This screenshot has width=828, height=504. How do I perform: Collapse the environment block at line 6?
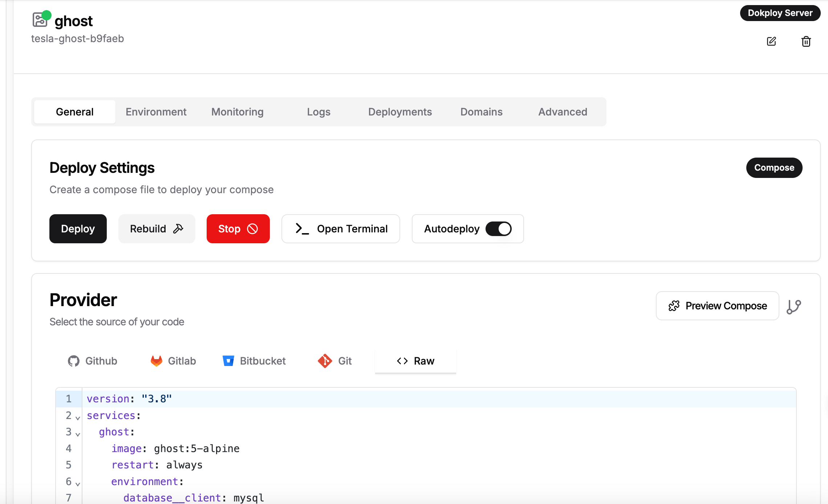click(x=78, y=484)
